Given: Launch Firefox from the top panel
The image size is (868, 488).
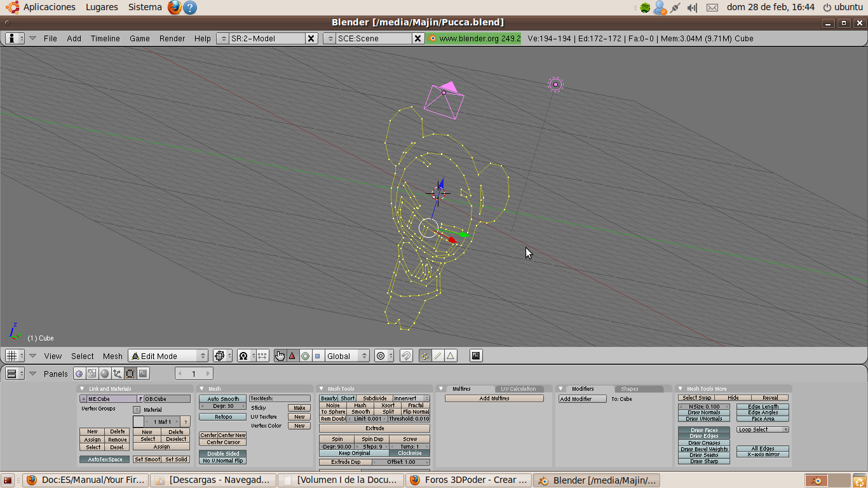Looking at the screenshot, I should (x=175, y=7).
